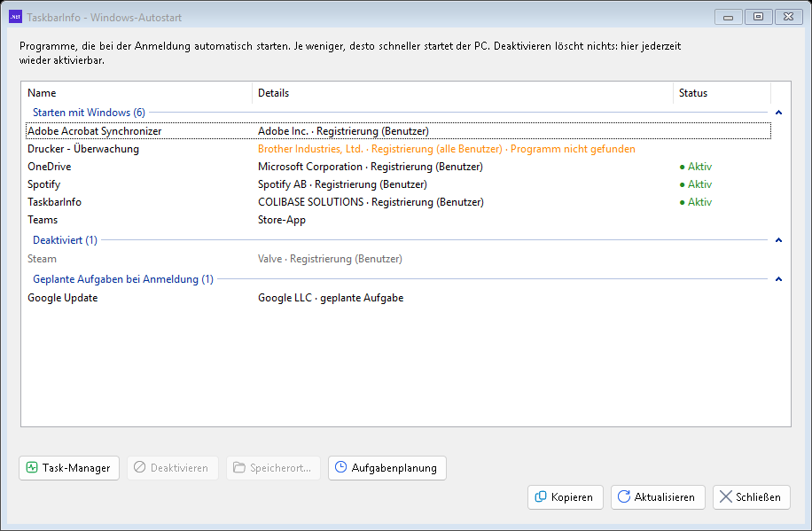
Task: Click 'Spotify AB · Registrierung (Benutzer)' details
Action: (342, 184)
